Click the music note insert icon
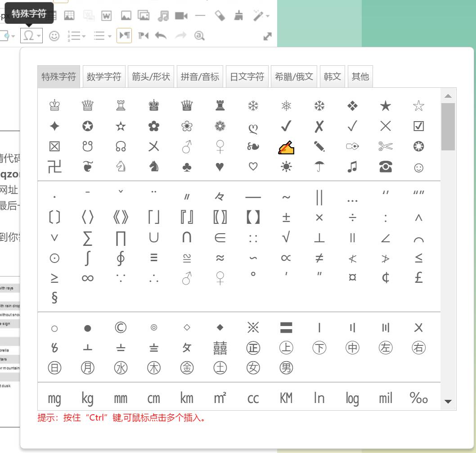476x453 pixels. (163, 16)
